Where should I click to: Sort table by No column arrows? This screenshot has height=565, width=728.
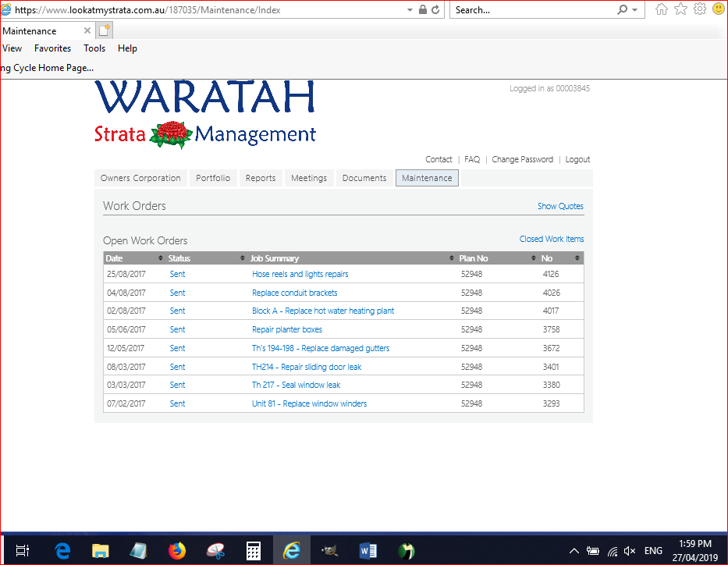(577, 258)
